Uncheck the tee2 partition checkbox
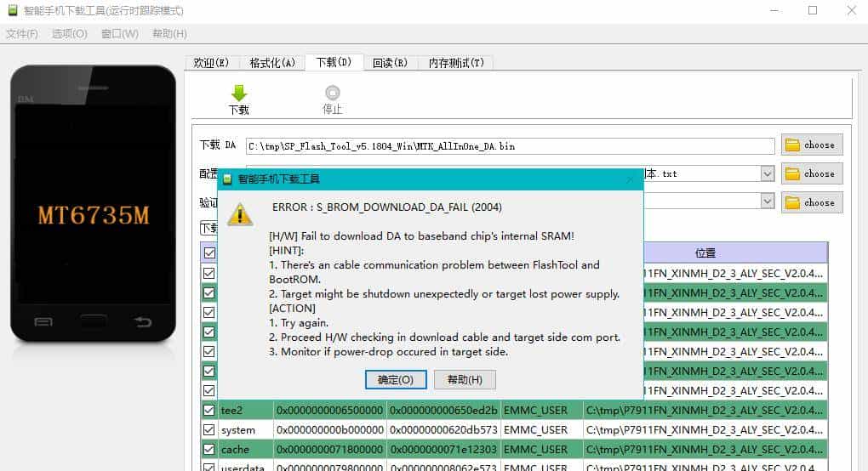Viewport: 868px width, 471px height. [208, 410]
